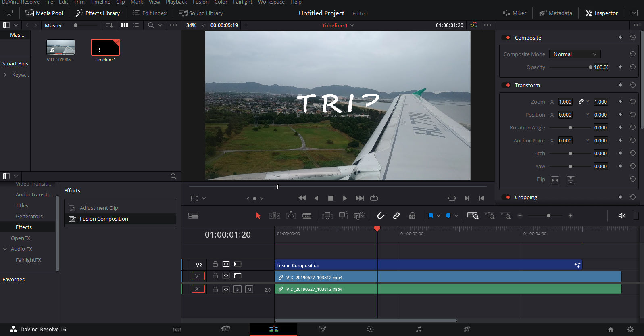Open the marker color dropdown arrow
Viewport: 644px width, 336px height.
pyautogui.click(x=456, y=216)
